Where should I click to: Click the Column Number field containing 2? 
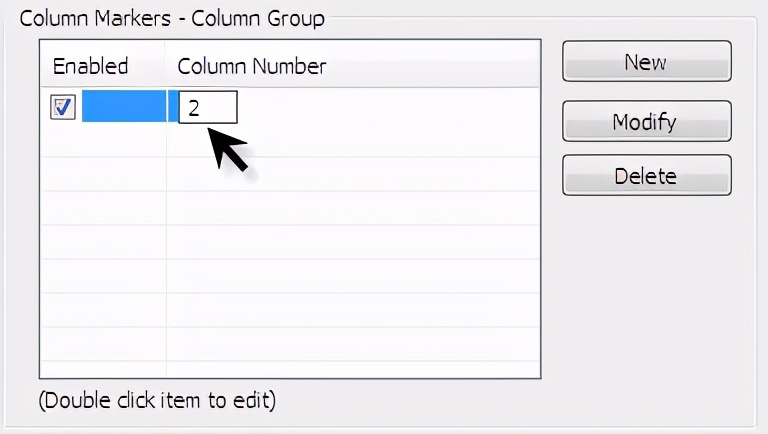207,107
